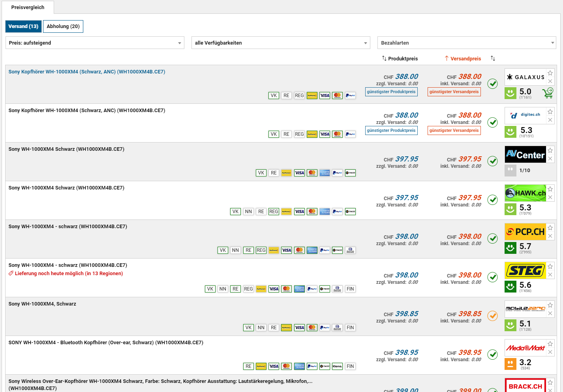Open the Sony Kopfhörer WH-1000XM4 Galaxus link
Screen dimensions: 563x392
tap(87, 72)
